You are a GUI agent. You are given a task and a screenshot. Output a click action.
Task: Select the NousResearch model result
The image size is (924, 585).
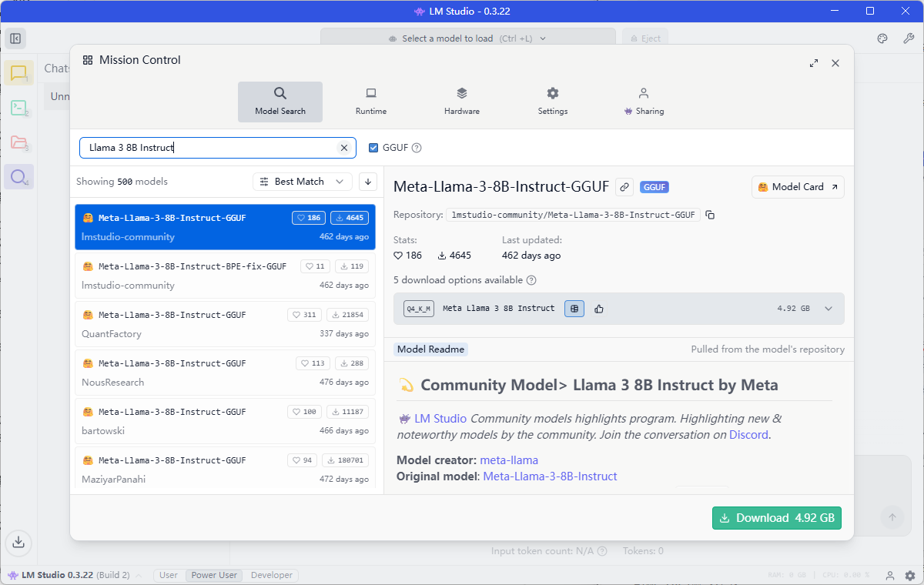click(x=225, y=373)
